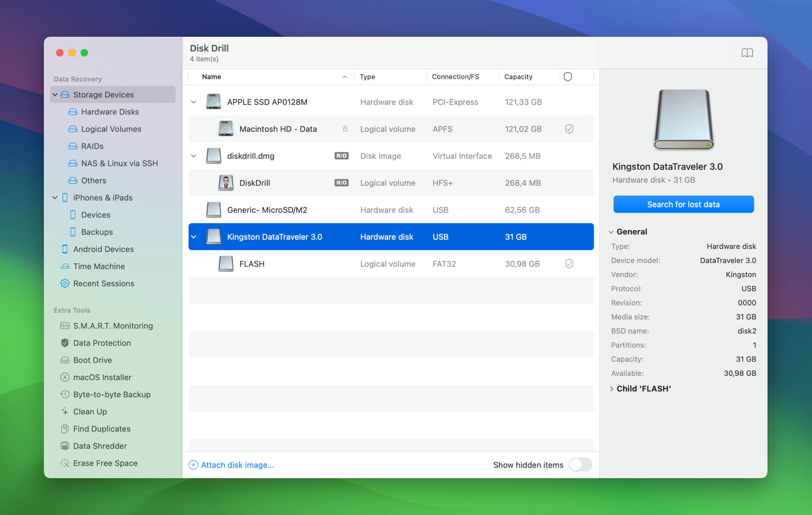
Task: Select the Clean Up tool
Action: (x=90, y=411)
